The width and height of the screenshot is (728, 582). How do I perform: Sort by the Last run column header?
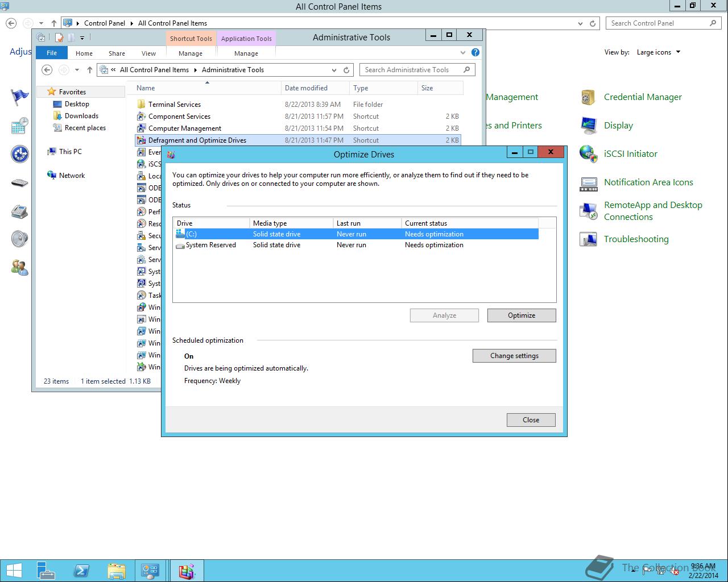tap(367, 223)
